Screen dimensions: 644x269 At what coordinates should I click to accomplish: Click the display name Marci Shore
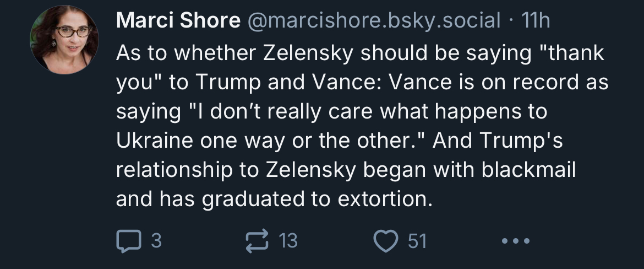pos(178,20)
